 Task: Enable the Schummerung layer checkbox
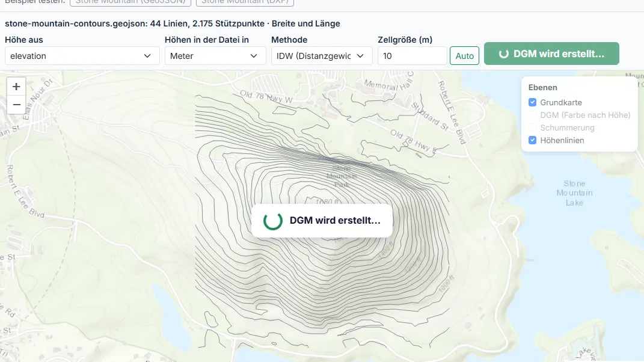[x=532, y=128]
